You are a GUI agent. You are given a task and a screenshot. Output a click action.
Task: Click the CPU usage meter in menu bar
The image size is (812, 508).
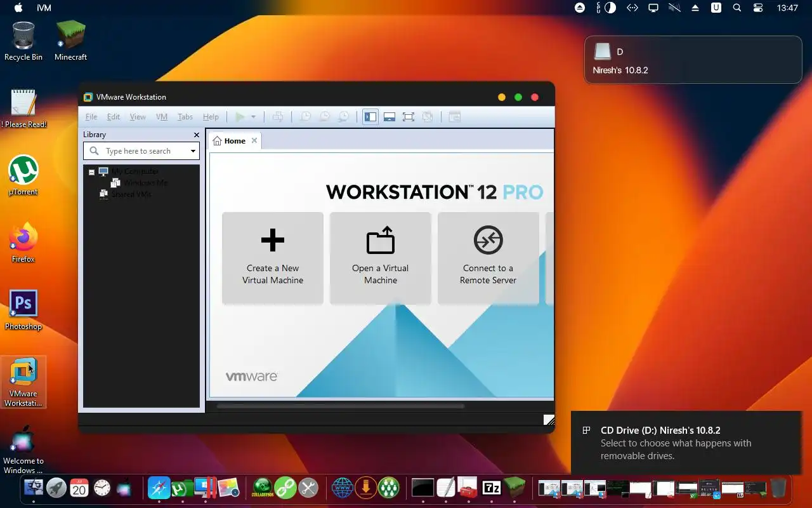coord(597,8)
